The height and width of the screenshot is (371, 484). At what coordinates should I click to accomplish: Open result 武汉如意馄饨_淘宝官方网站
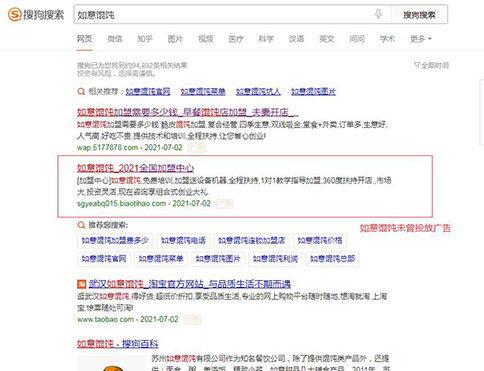(x=190, y=284)
